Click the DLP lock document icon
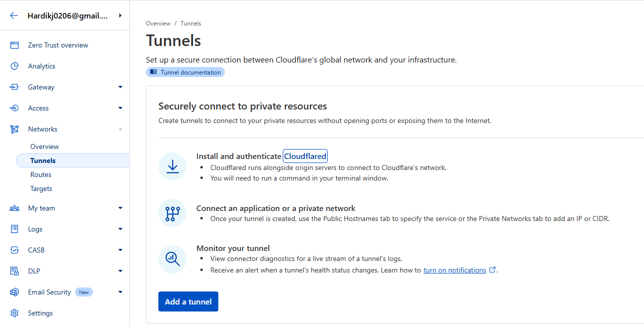644x327 pixels. point(14,271)
